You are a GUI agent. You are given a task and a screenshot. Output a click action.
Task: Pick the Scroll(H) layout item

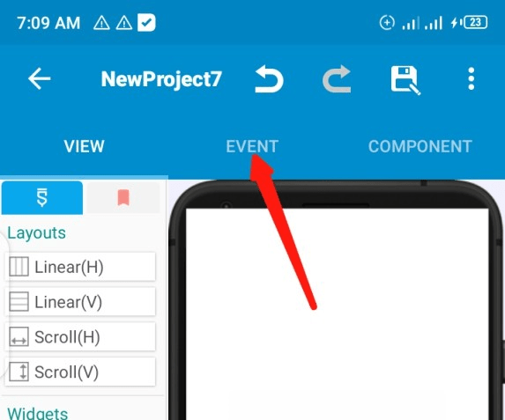(80, 336)
